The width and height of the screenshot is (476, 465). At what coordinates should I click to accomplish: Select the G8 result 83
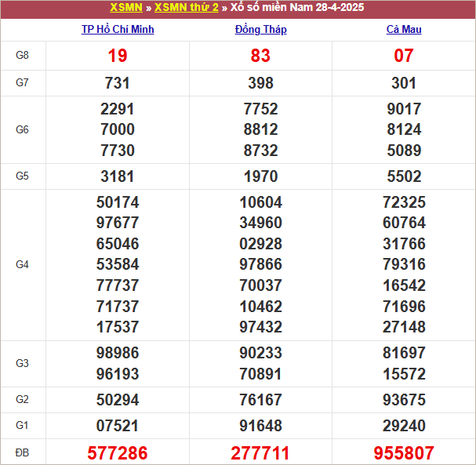(x=260, y=56)
